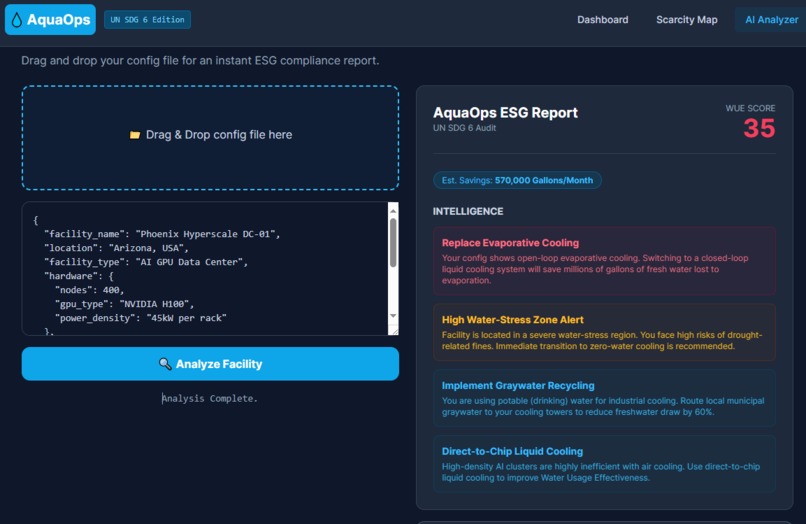Click the WUE score value 35

pyautogui.click(x=759, y=128)
